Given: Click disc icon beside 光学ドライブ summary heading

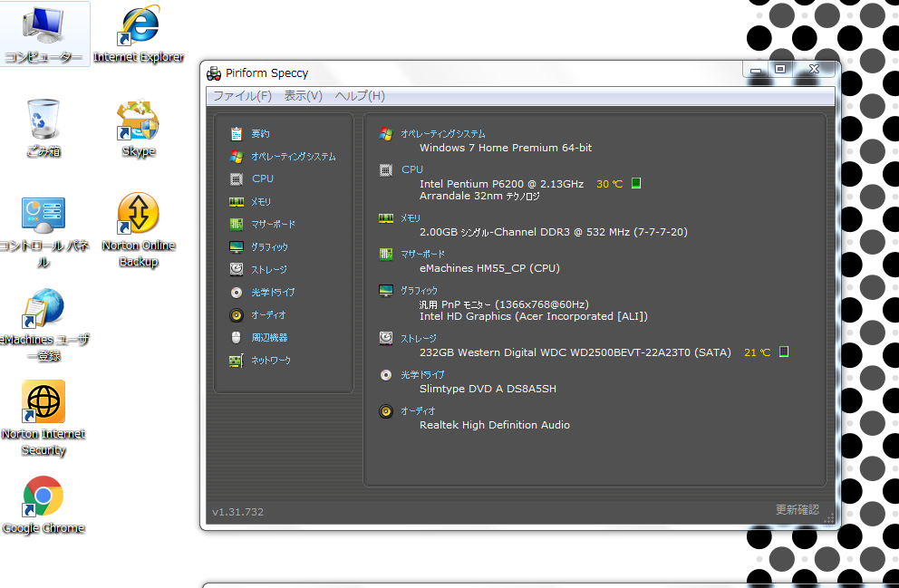Looking at the screenshot, I should tap(386, 375).
